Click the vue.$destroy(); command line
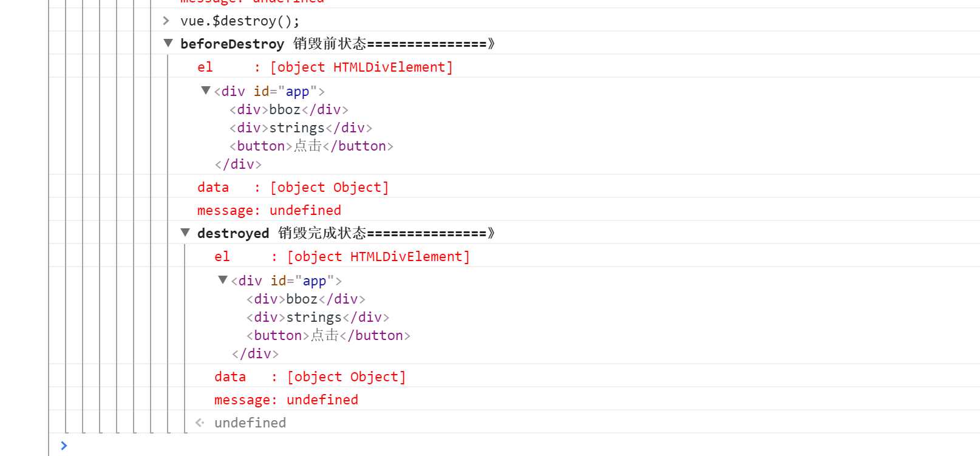The width and height of the screenshot is (980, 456). 240,21
